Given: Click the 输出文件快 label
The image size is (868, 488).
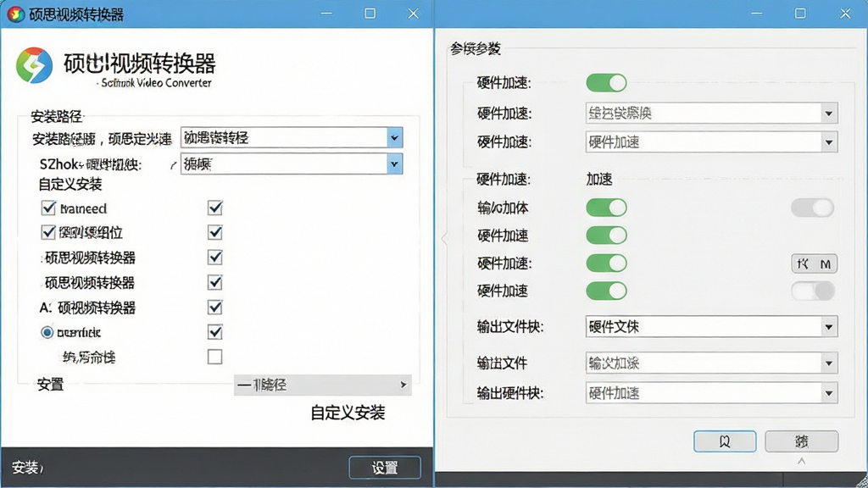Looking at the screenshot, I should pos(510,327).
